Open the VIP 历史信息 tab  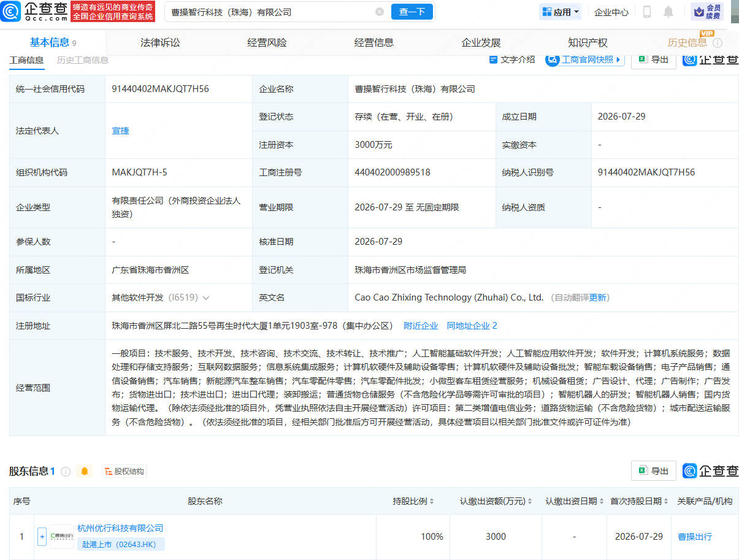click(687, 42)
